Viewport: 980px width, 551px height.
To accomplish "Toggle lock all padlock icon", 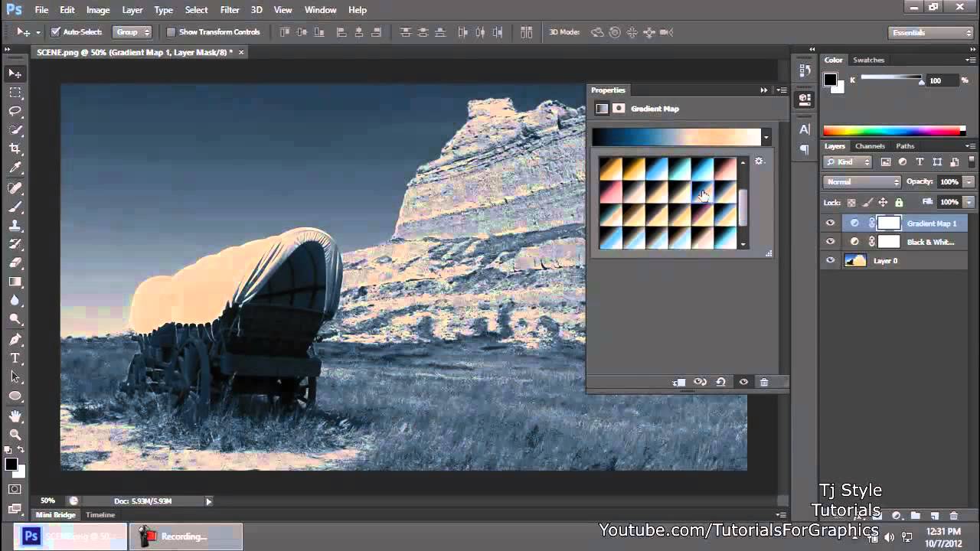I will [899, 203].
